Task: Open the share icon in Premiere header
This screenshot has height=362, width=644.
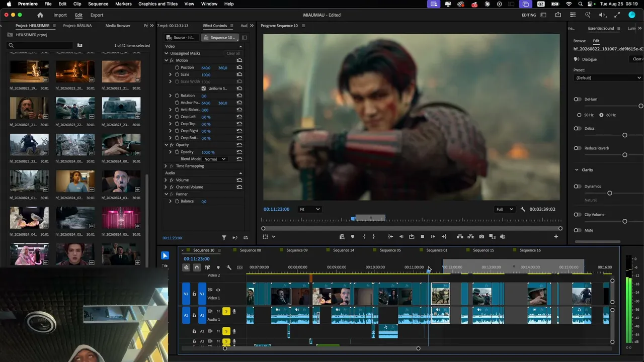Action: click(x=558, y=15)
